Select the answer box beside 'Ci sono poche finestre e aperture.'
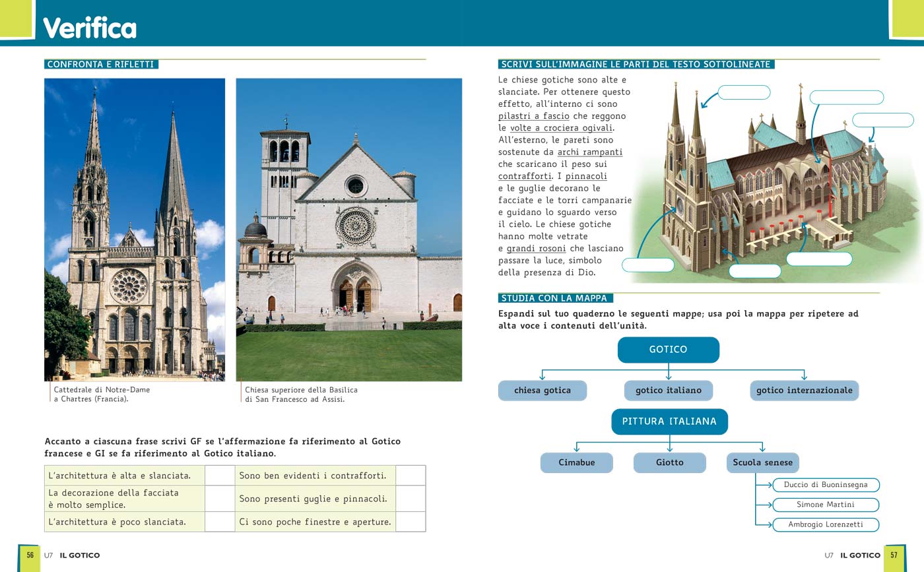This screenshot has width=924, height=572. coord(411,522)
